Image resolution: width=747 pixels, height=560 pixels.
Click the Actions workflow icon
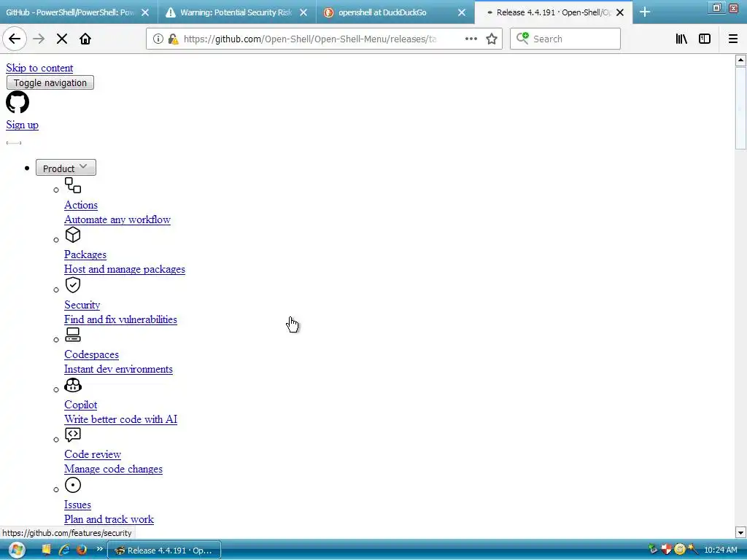[x=73, y=185]
